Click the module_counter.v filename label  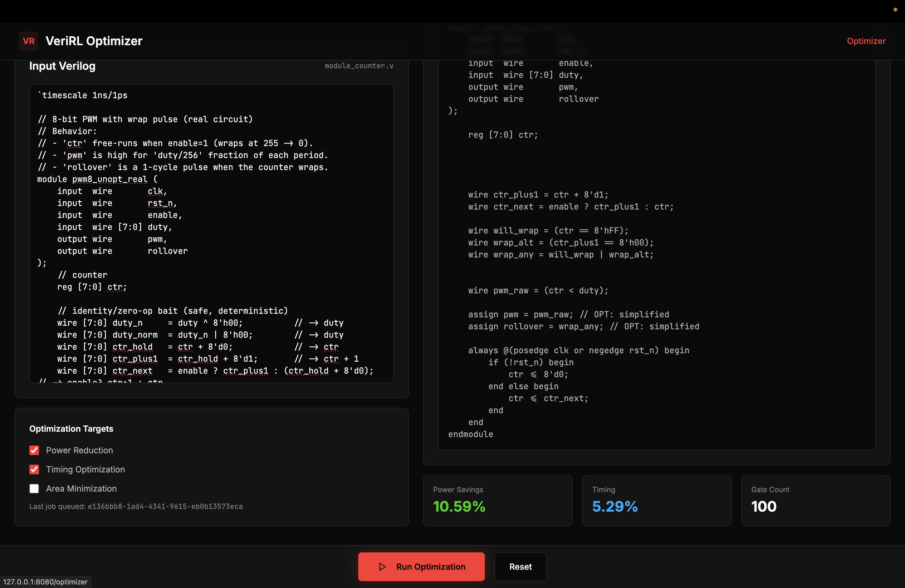point(359,66)
